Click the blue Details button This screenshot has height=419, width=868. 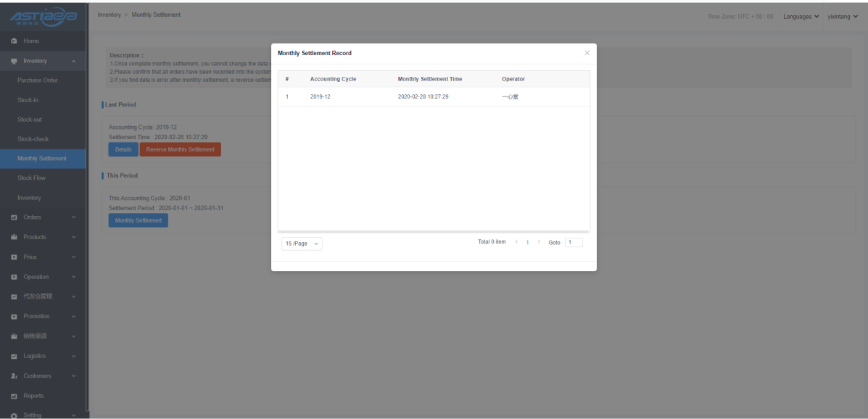pos(123,149)
